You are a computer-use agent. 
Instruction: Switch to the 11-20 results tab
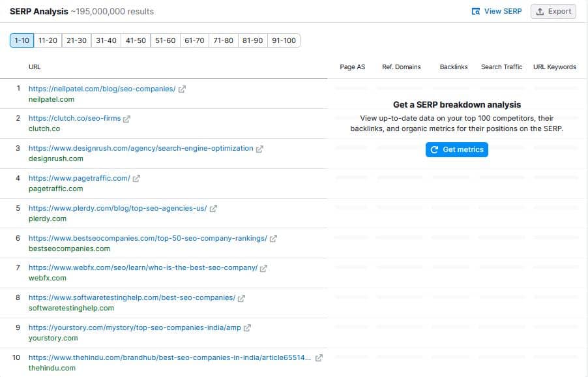[x=48, y=40]
